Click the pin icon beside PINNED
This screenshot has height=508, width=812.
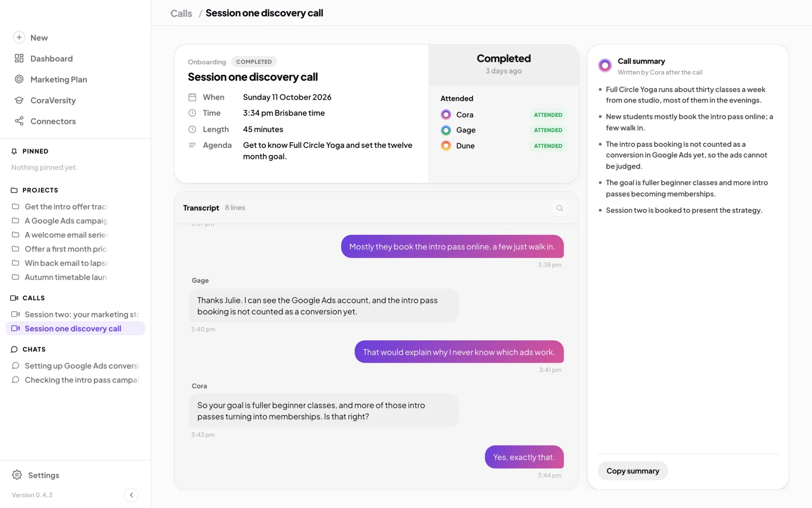(14, 151)
